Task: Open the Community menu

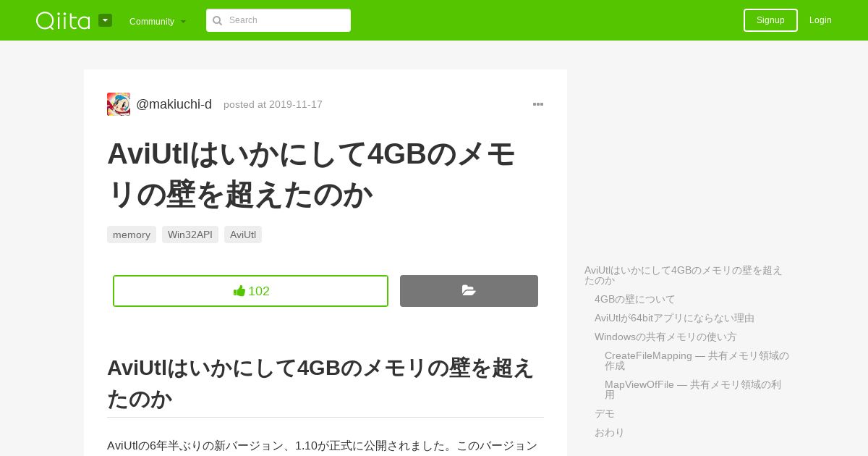Action: pos(158,21)
